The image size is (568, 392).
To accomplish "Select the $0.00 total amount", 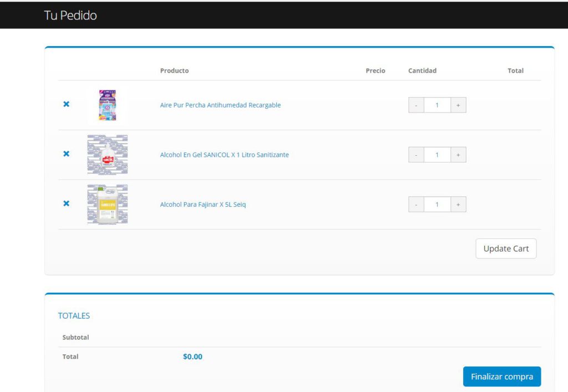I will (x=192, y=357).
